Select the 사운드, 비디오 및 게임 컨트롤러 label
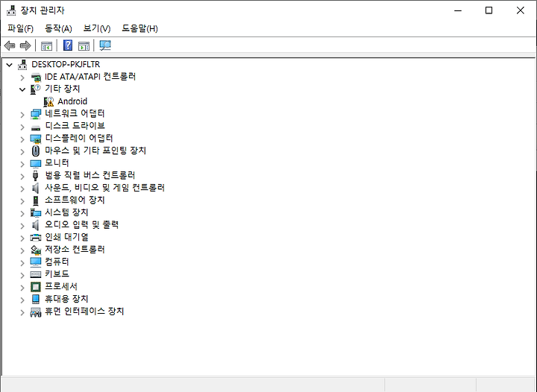The width and height of the screenshot is (537, 392). pyautogui.click(x=105, y=188)
